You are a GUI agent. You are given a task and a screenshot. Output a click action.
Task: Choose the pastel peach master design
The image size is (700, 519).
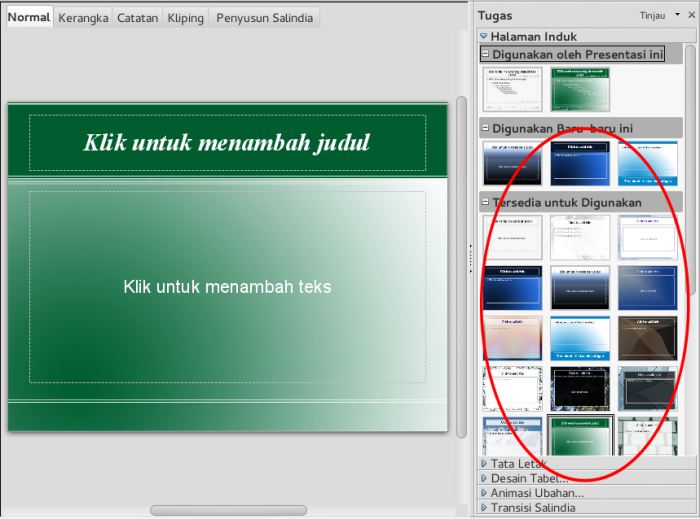tap(512, 338)
